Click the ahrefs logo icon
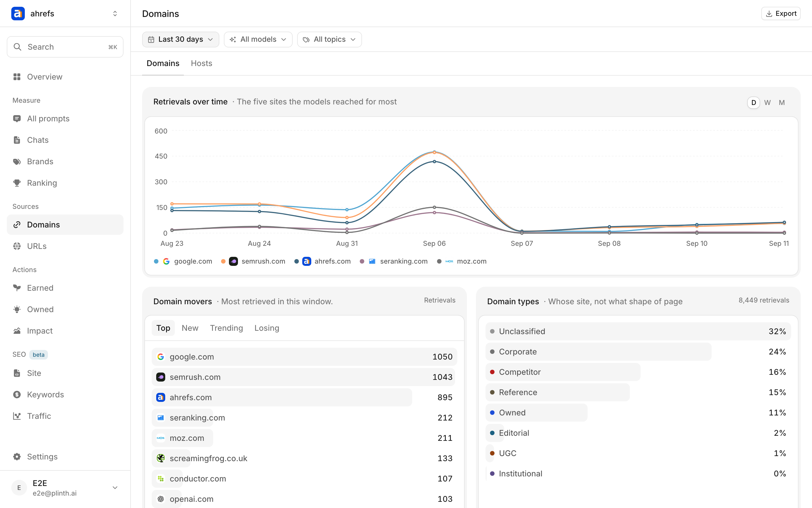Image resolution: width=812 pixels, height=508 pixels. click(18, 14)
